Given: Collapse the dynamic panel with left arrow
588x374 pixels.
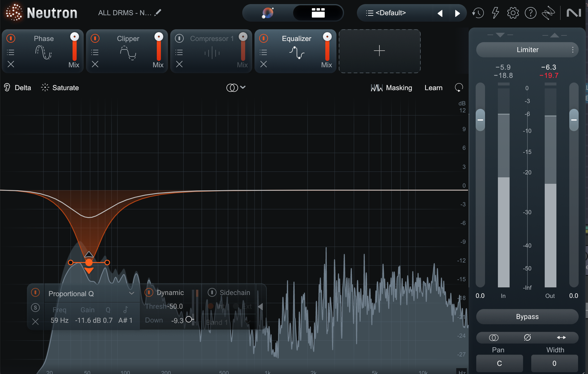Looking at the screenshot, I should point(260,307).
